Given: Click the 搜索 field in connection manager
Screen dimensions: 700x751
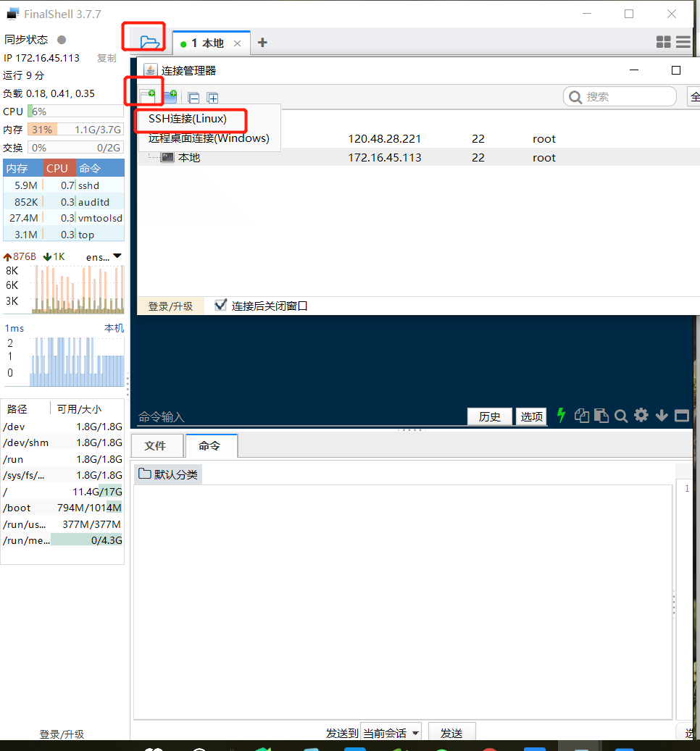Looking at the screenshot, I should pyautogui.click(x=620, y=97).
